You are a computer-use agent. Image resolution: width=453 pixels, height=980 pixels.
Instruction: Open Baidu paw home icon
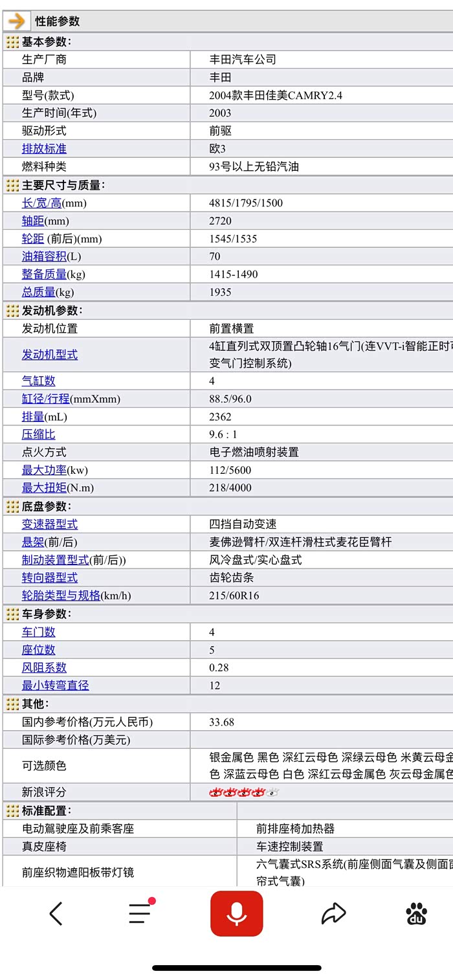pyautogui.click(x=417, y=913)
